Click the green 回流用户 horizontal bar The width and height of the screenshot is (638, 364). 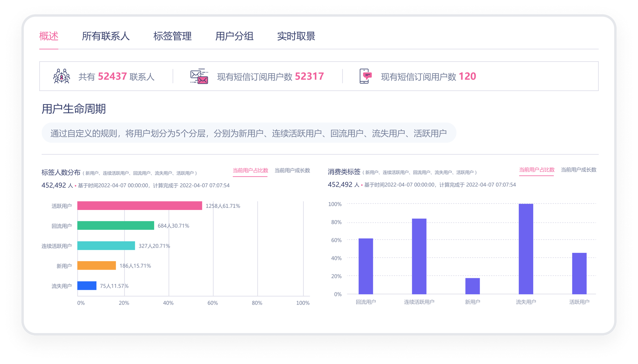point(116,226)
